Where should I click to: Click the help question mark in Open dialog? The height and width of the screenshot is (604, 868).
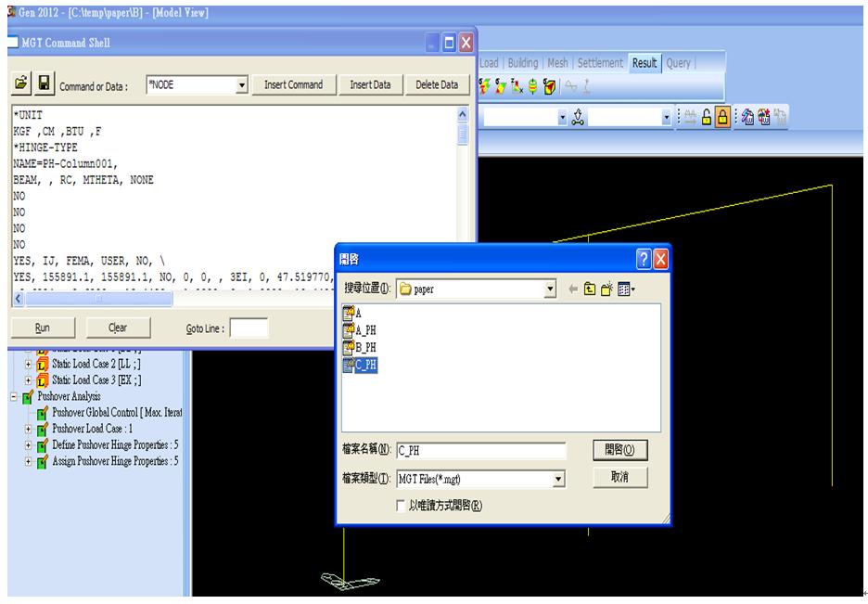click(x=644, y=259)
